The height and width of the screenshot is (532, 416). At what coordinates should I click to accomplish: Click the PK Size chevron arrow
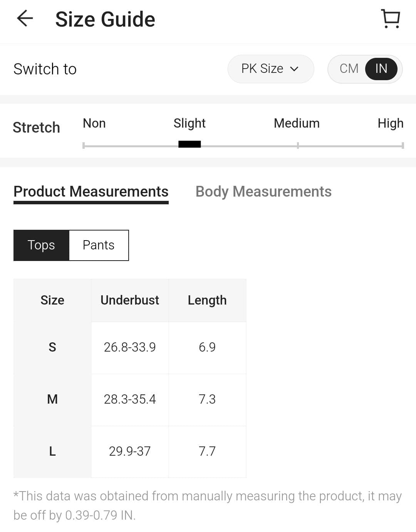coord(294,69)
